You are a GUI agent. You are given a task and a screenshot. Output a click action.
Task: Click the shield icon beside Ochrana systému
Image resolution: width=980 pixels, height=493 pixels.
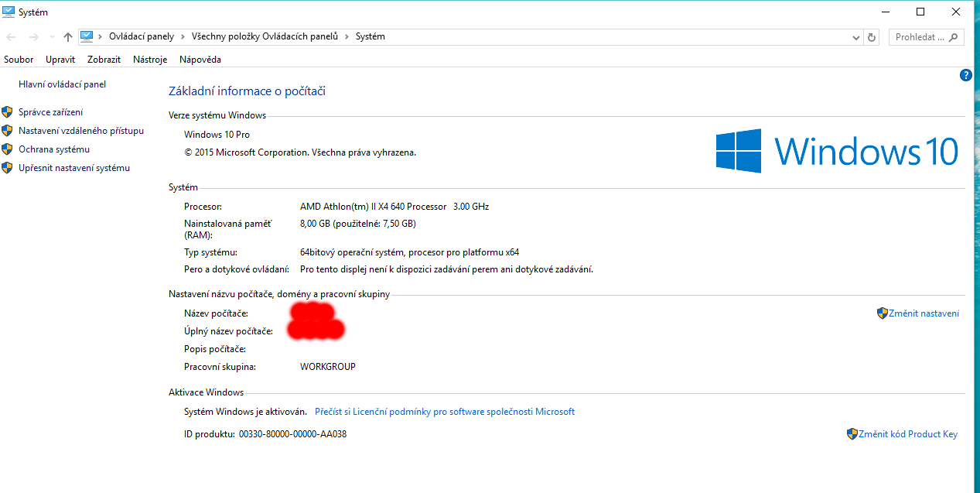coord(8,149)
